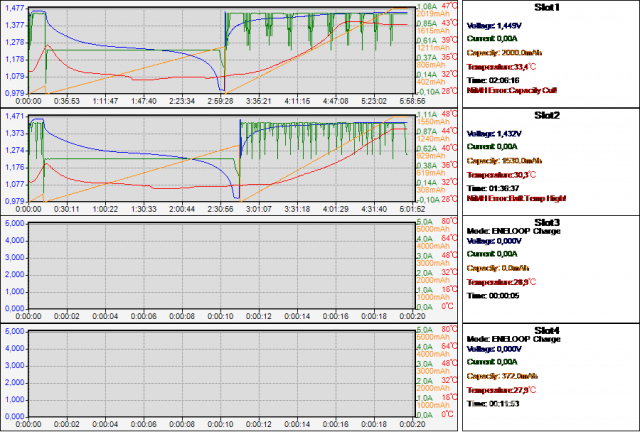Click the Slot4 heading
The height and width of the screenshot is (432, 640).
tap(547, 330)
